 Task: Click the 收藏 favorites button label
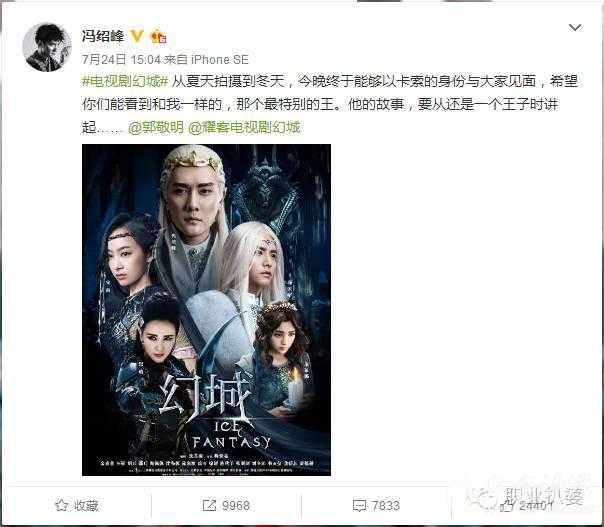pyautogui.click(x=87, y=505)
